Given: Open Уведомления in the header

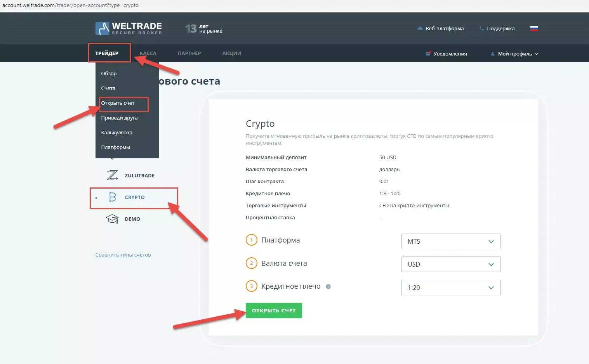Looking at the screenshot, I should pos(450,54).
